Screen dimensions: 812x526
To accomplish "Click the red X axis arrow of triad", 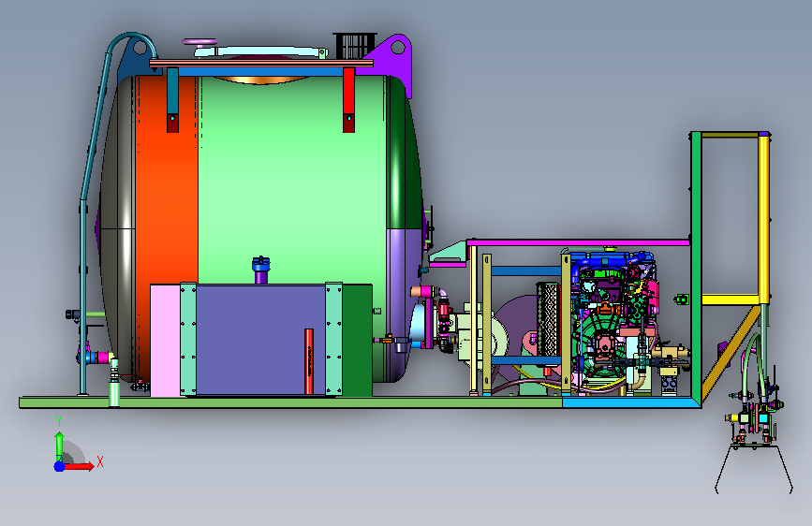I will click(x=78, y=466).
